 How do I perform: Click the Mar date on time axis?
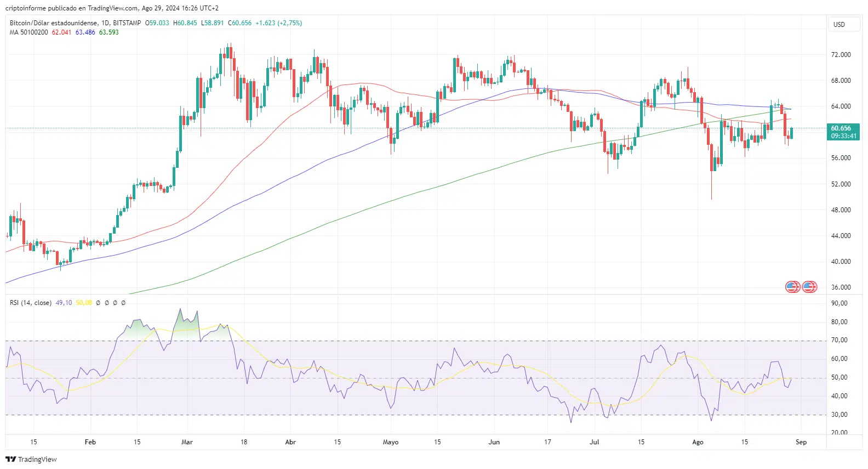click(187, 442)
